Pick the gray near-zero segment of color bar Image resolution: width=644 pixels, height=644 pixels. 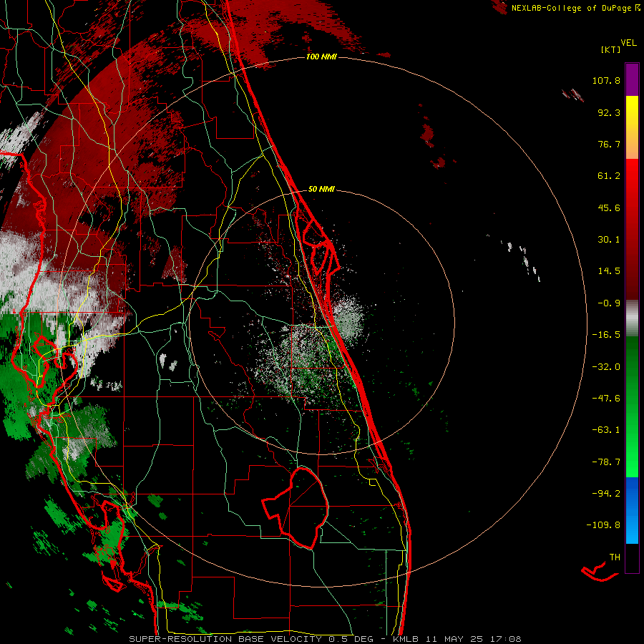point(632,318)
